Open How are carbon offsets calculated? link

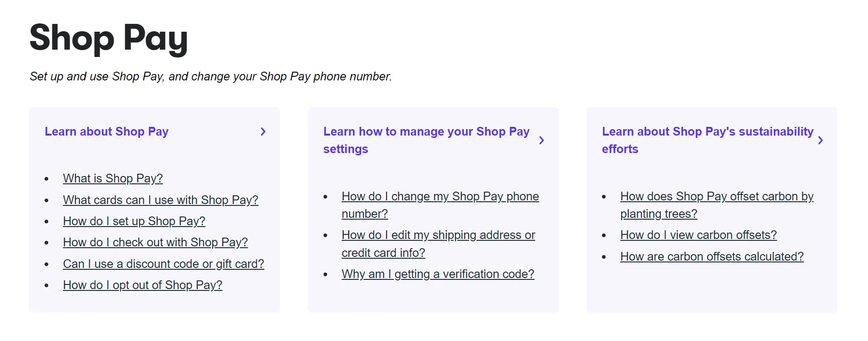coord(712,256)
